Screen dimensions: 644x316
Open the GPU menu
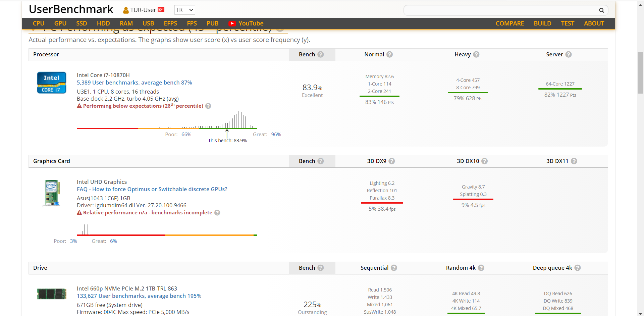[60, 23]
